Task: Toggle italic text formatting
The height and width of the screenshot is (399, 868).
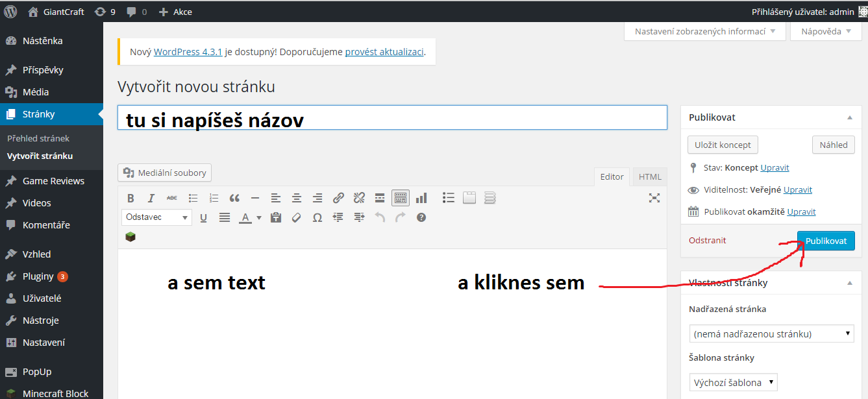Action: [x=151, y=198]
